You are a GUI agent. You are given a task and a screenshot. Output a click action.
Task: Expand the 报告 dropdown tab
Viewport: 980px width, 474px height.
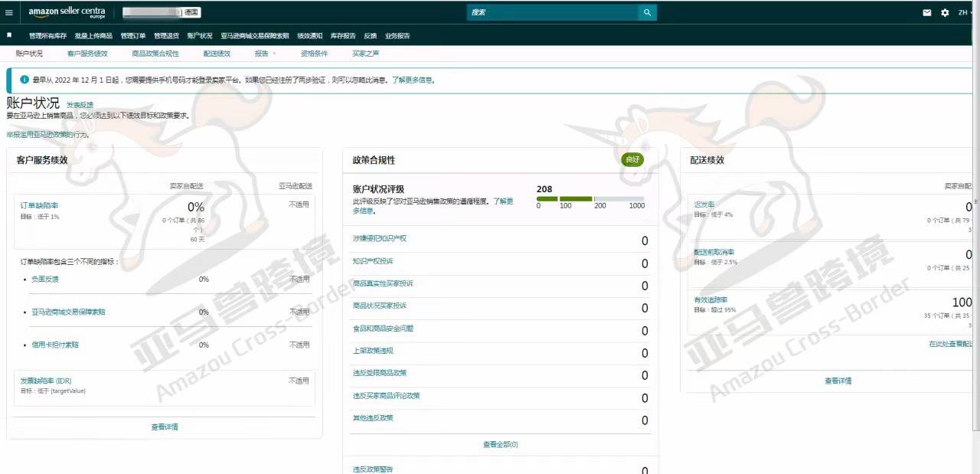pos(265,54)
